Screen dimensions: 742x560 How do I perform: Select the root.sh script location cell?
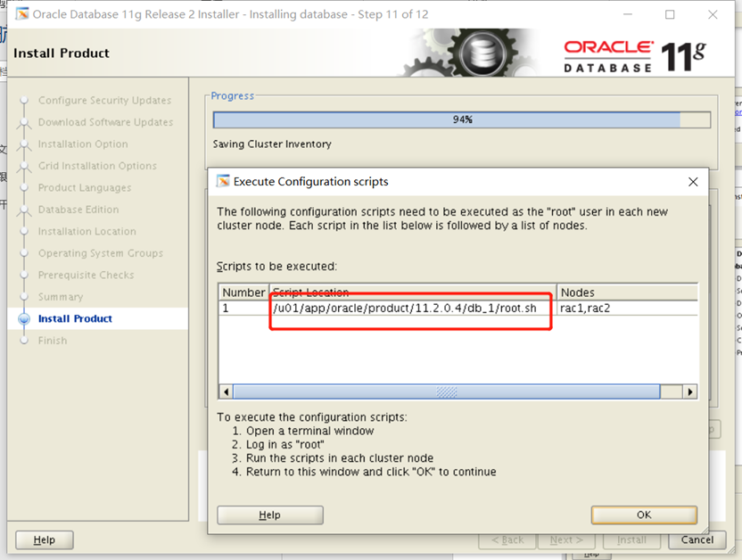[413, 309]
